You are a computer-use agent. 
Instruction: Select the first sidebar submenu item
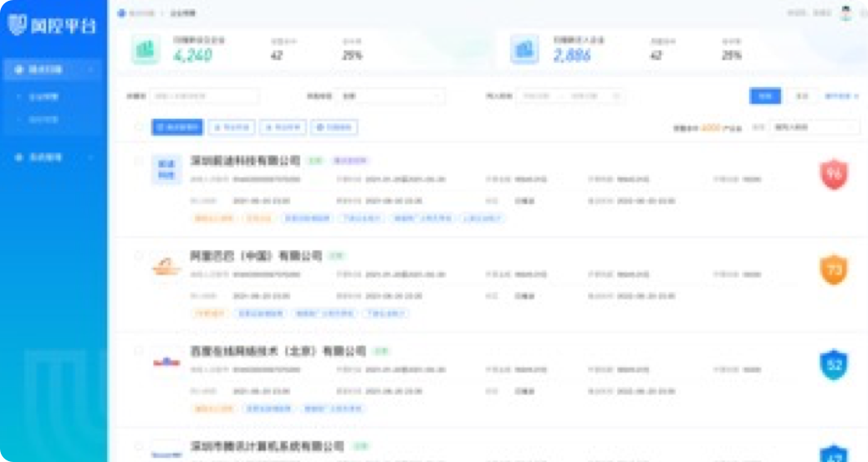[43, 96]
